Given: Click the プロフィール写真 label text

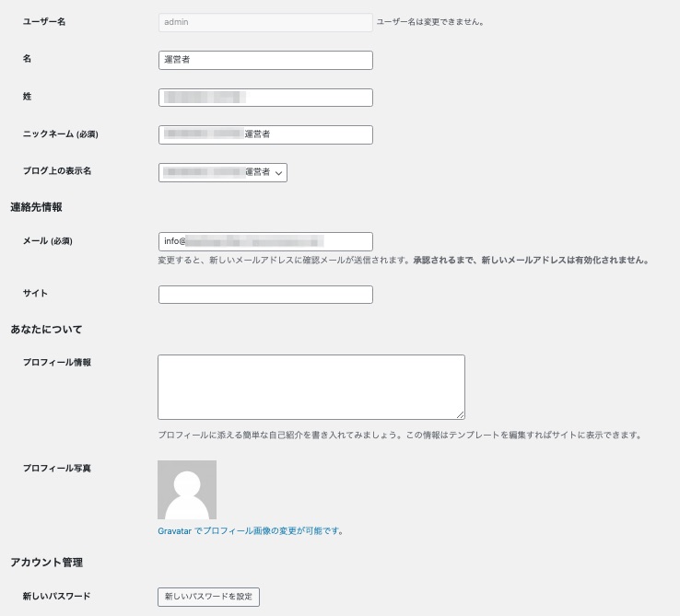Looking at the screenshot, I should [x=57, y=469].
